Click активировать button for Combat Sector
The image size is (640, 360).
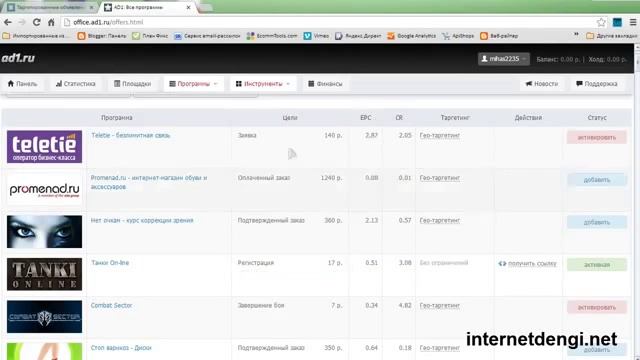pyautogui.click(x=597, y=307)
